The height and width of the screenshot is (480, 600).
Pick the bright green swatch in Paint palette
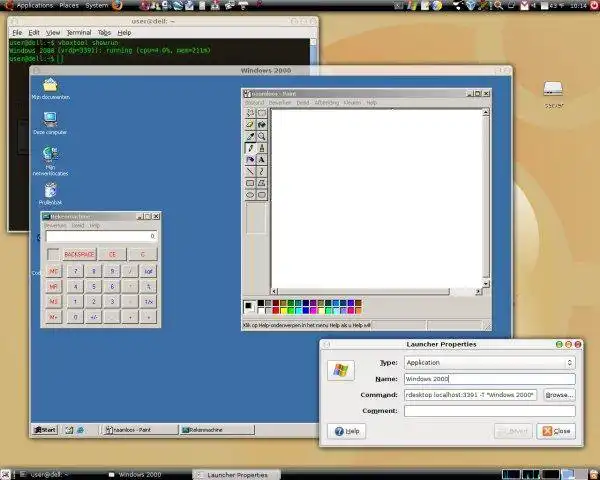[291, 310]
